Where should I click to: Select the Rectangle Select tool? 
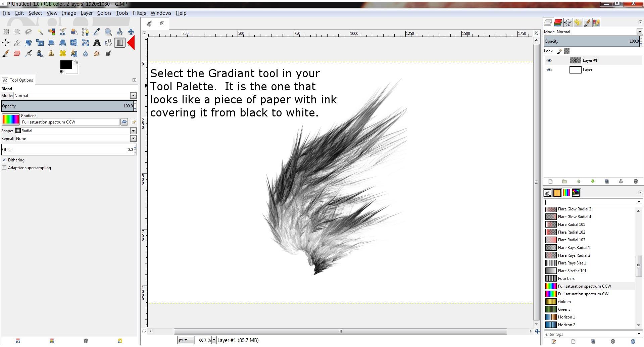pos(6,32)
